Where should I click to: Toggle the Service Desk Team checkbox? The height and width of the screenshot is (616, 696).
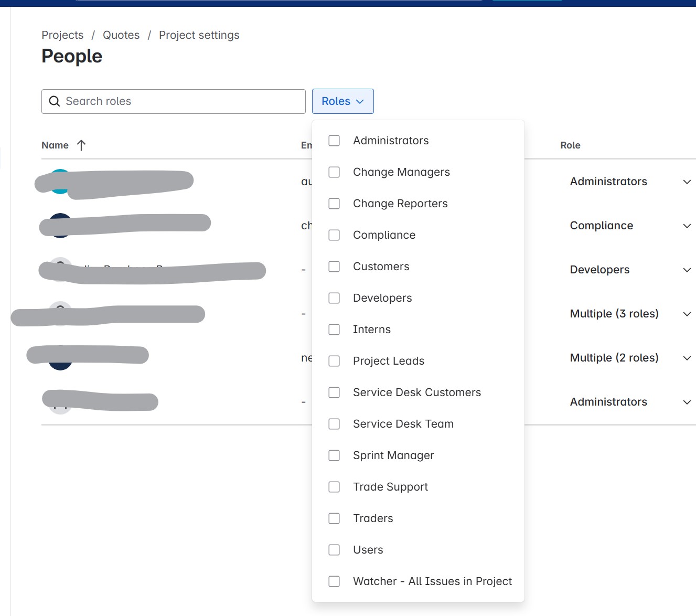tap(334, 424)
